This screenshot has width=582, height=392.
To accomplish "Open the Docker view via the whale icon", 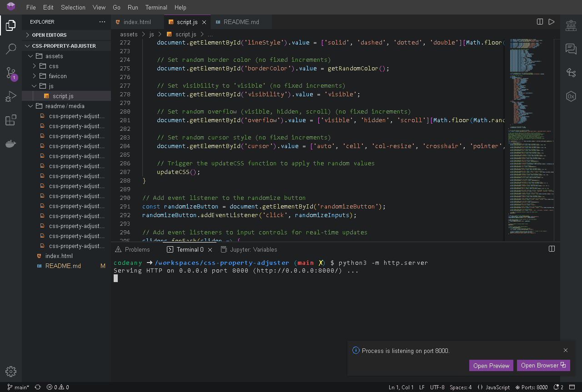I will [11, 144].
